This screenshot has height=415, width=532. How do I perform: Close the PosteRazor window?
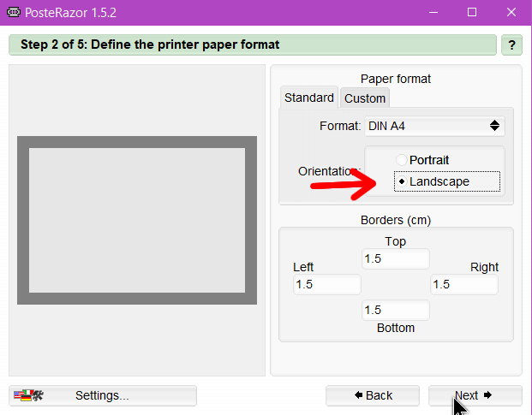click(511, 13)
